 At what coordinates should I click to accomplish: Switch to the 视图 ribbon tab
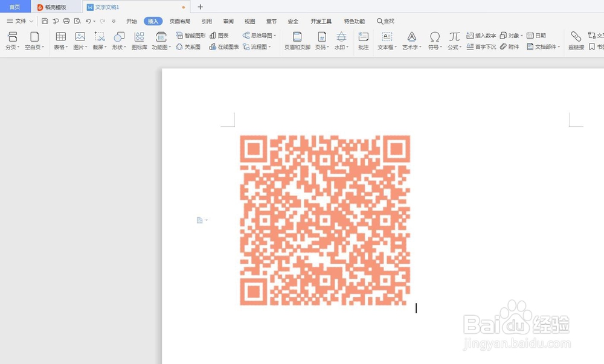[249, 21]
